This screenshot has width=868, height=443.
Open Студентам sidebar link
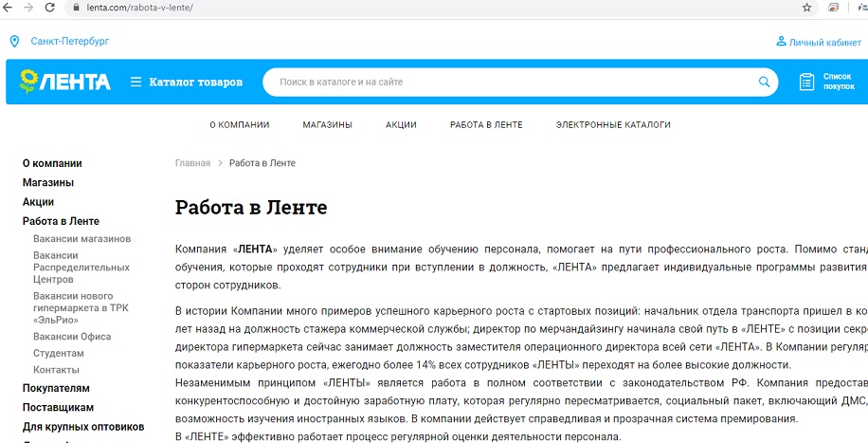59,353
